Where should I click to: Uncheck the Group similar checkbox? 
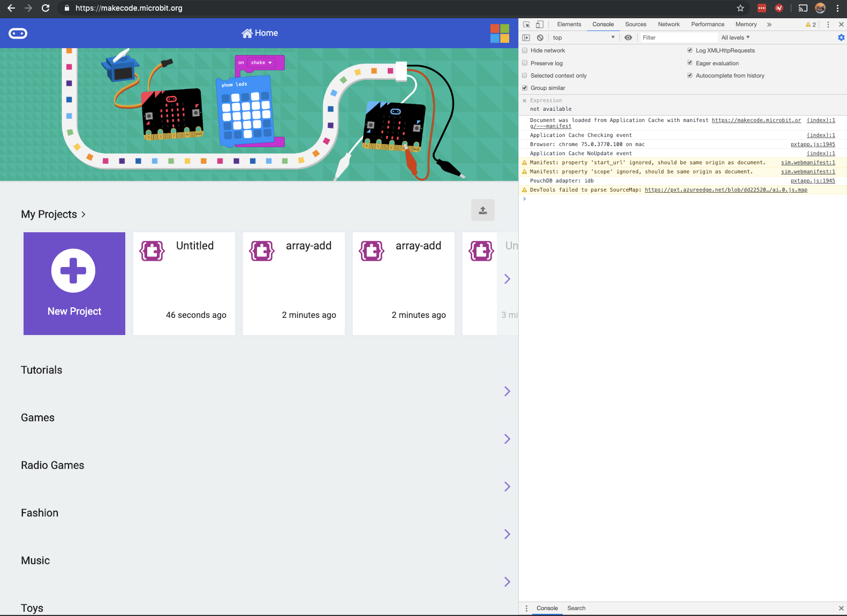tap(525, 88)
